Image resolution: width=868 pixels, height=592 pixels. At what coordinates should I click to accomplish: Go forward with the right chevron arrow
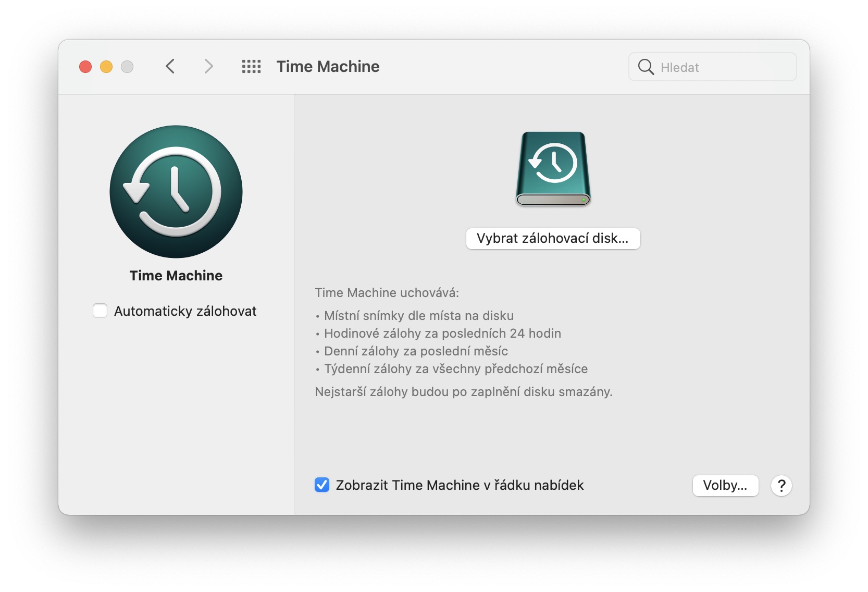[x=208, y=67]
